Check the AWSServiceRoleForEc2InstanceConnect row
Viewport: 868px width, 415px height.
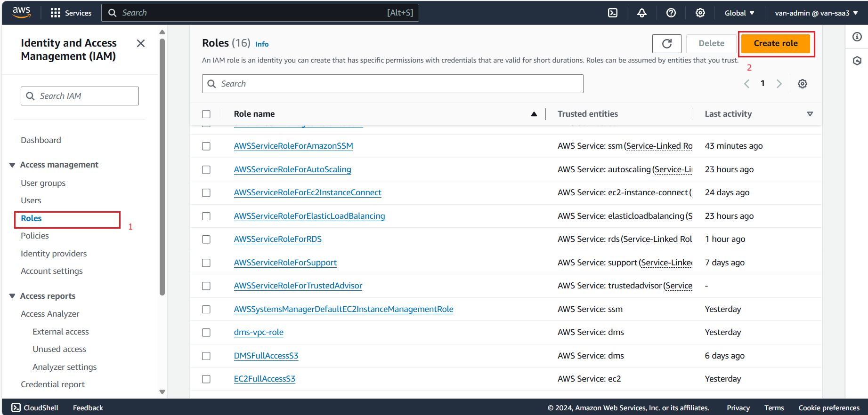click(206, 193)
